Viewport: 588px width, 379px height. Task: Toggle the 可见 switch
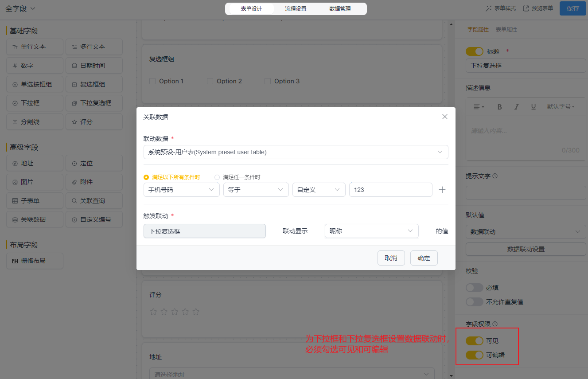pyautogui.click(x=475, y=341)
